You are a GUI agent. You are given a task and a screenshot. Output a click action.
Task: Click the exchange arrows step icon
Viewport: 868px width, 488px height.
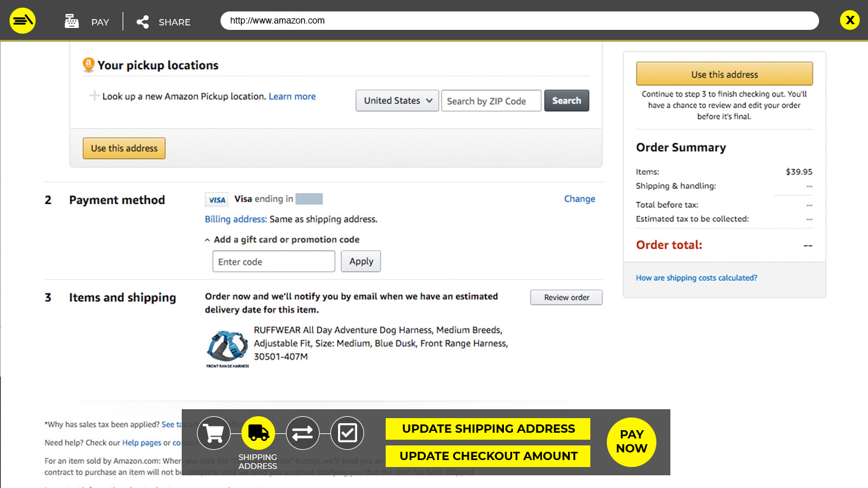pos(302,433)
